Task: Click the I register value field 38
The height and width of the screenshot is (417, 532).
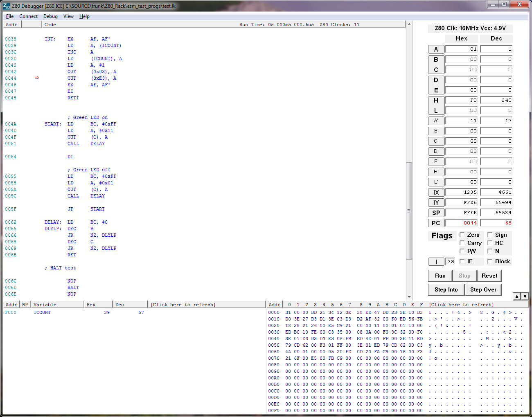Action: pos(450,262)
